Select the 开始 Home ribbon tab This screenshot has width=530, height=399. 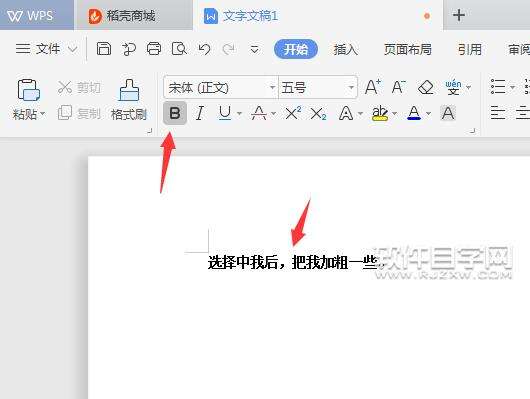point(296,49)
